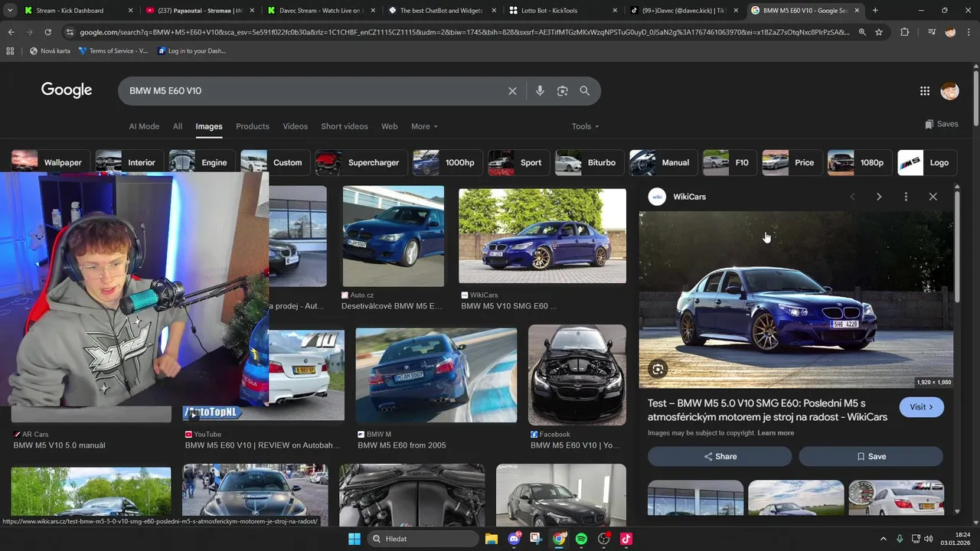
Task: Search inside image with Lens button
Action: pos(658,370)
